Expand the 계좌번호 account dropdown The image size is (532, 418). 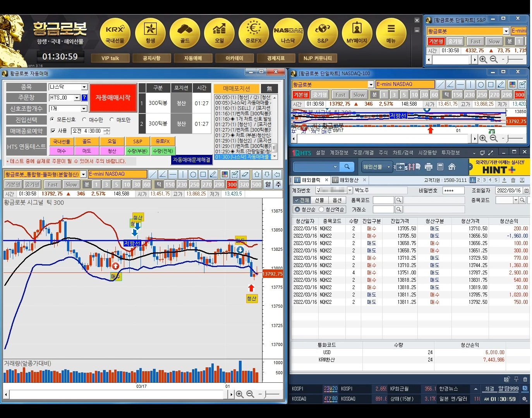[350, 190]
